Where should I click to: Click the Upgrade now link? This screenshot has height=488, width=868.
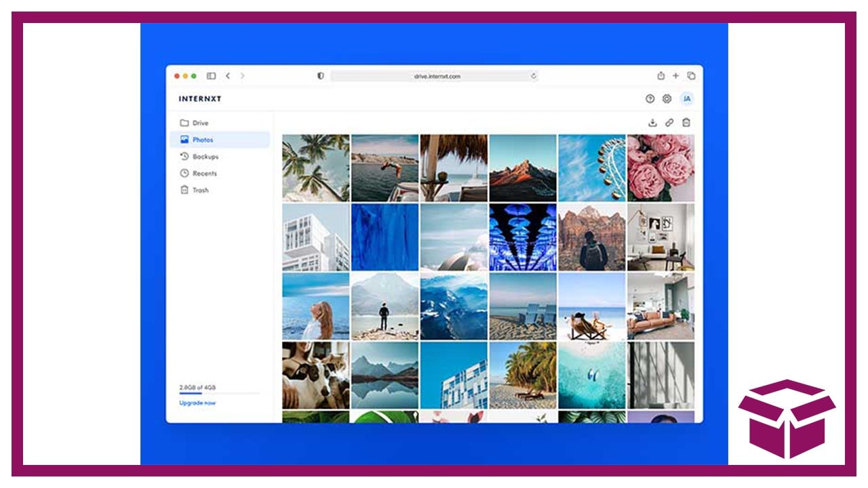tap(197, 403)
